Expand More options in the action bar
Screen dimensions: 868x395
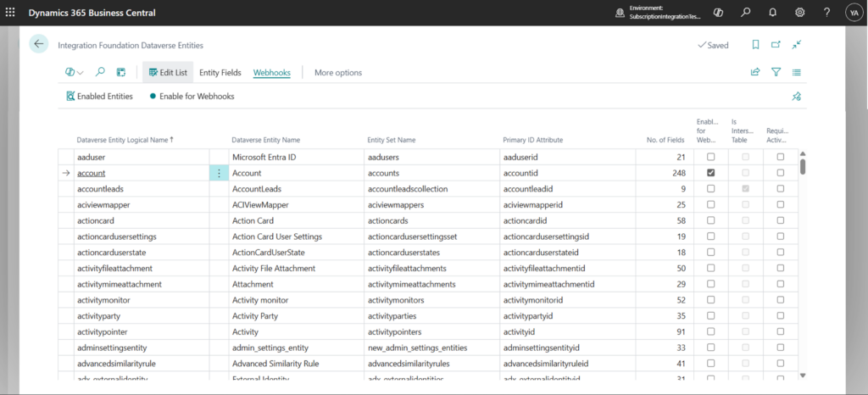337,73
